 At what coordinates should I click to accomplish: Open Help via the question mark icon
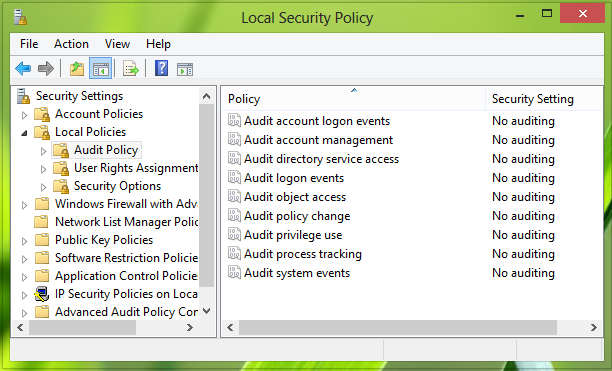(x=161, y=69)
